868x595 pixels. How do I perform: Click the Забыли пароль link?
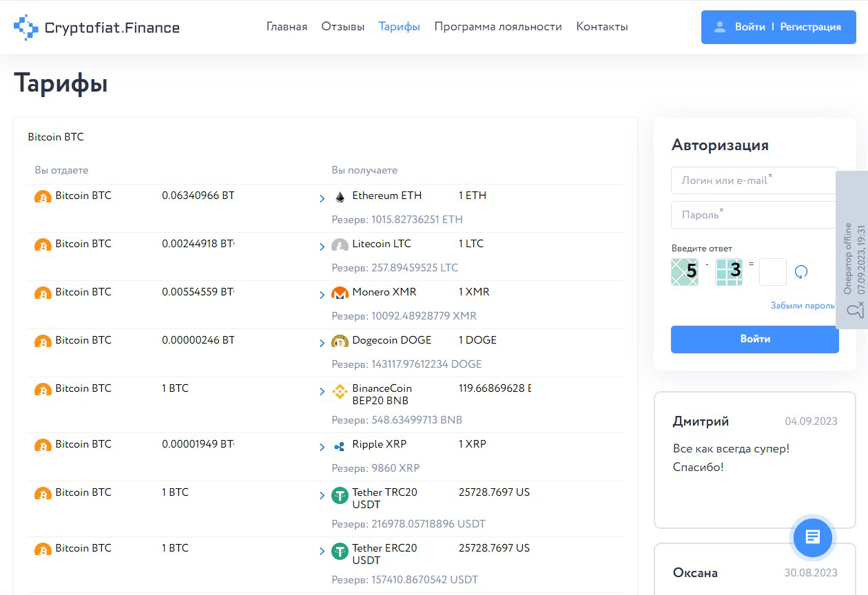click(x=803, y=305)
